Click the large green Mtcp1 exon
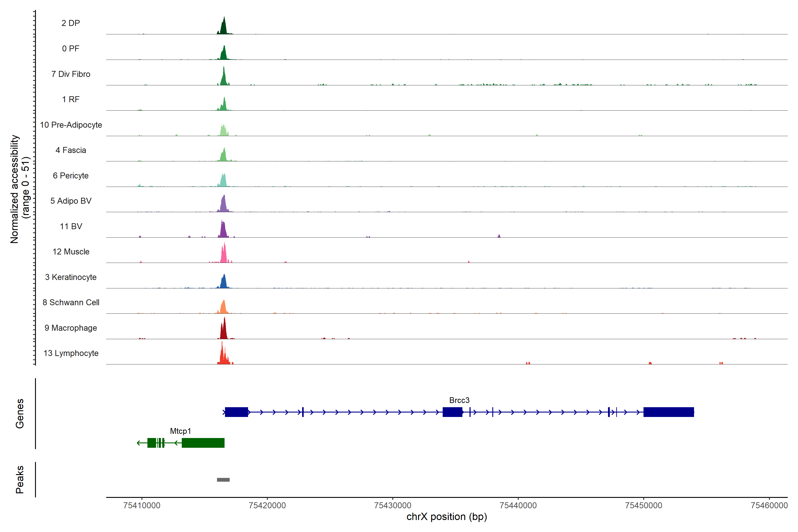The width and height of the screenshot is (798, 532). (203, 443)
